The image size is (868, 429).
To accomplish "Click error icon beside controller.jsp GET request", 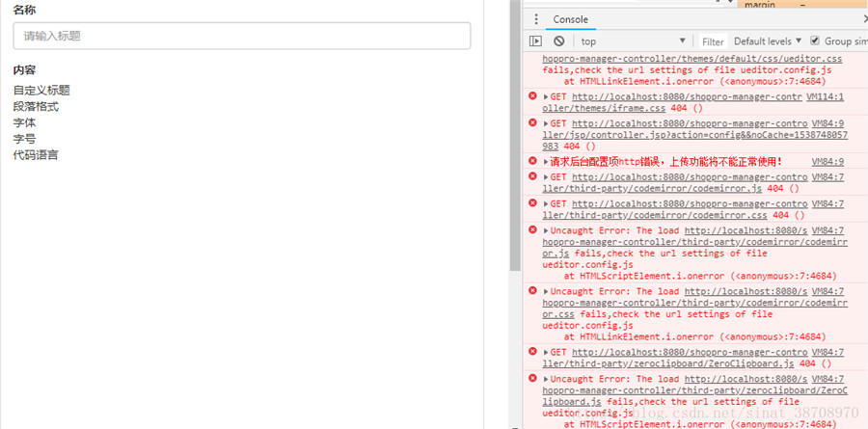I will [x=532, y=123].
